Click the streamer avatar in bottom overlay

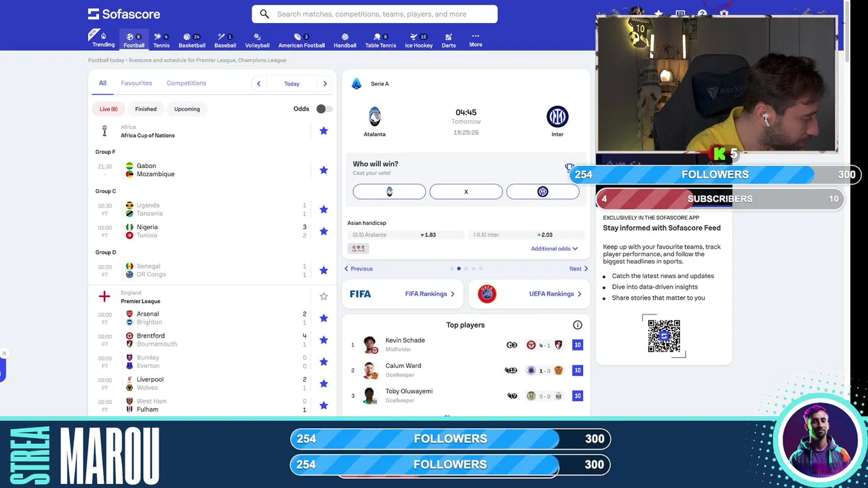820,441
